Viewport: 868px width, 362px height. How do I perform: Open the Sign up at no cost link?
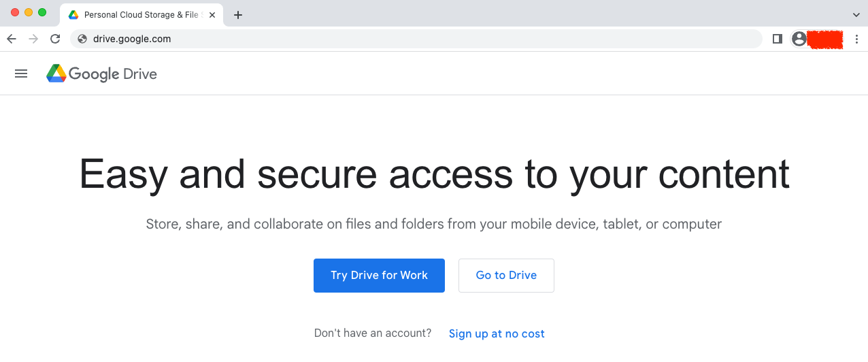[497, 333]
